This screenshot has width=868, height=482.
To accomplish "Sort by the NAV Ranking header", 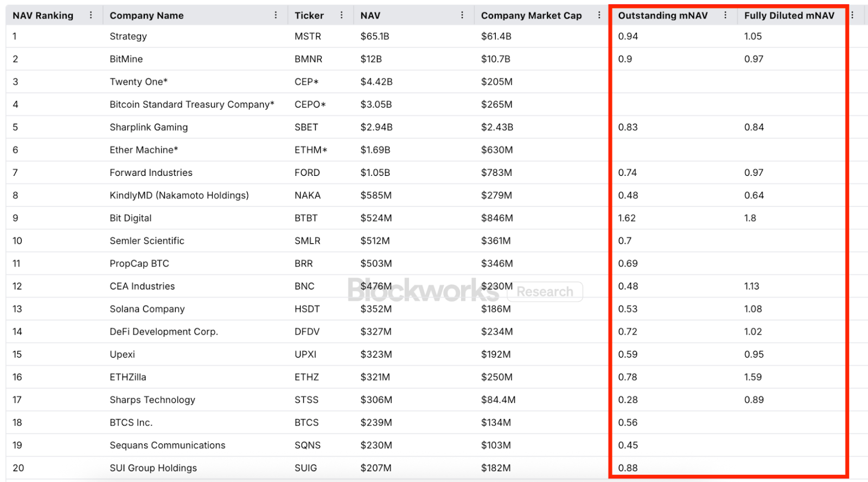I will click(43, 16).
